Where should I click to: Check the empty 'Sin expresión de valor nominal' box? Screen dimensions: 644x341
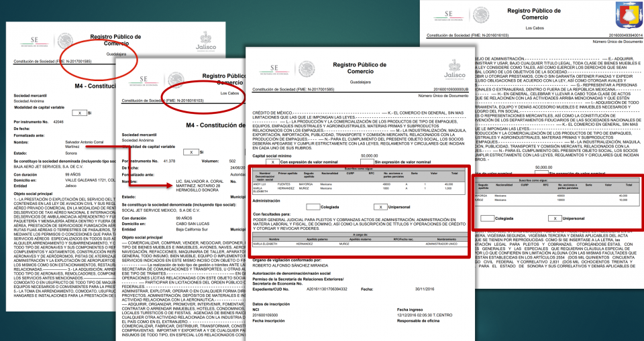[x=367, y=162]
